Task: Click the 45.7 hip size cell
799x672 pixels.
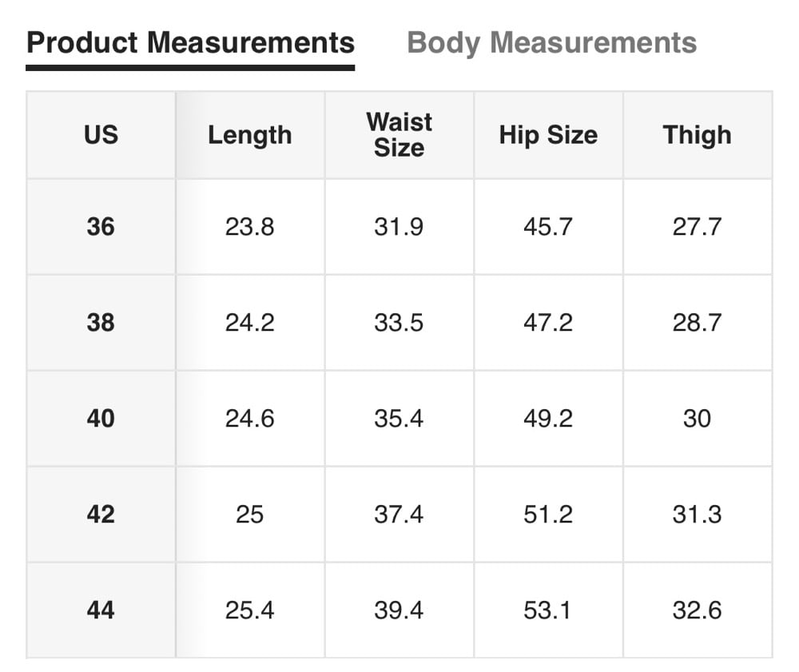Action: coord(548,227)
